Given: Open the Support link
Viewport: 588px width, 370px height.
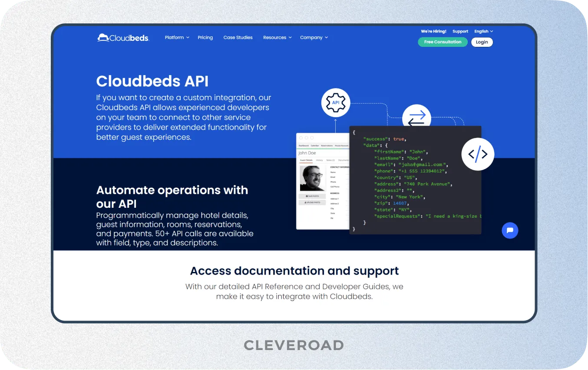Looking at the screenshot, I should coord(460,31).
